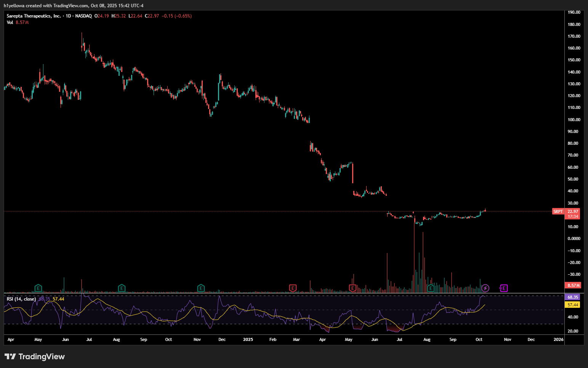
Task: Click the purple 68.35 RSI axis label
Action: [573, 297]
